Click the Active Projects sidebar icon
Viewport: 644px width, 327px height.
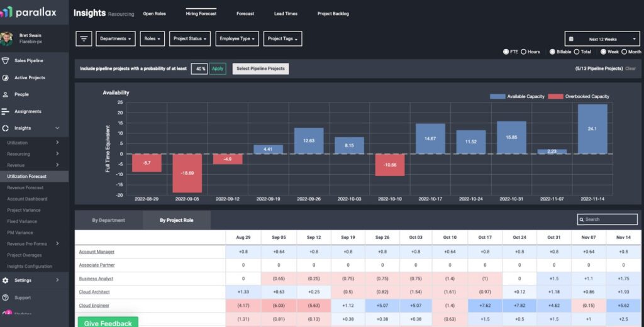point(6,78)
